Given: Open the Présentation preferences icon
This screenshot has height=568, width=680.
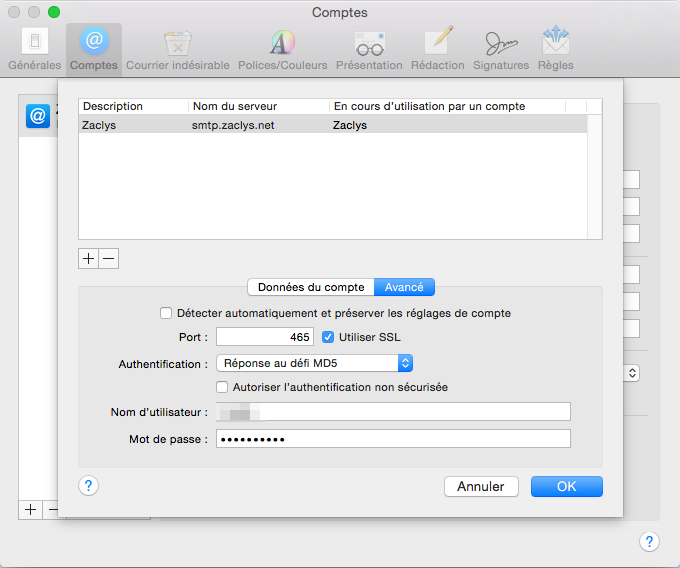Looking at the screenshot, I should [369, 48].
